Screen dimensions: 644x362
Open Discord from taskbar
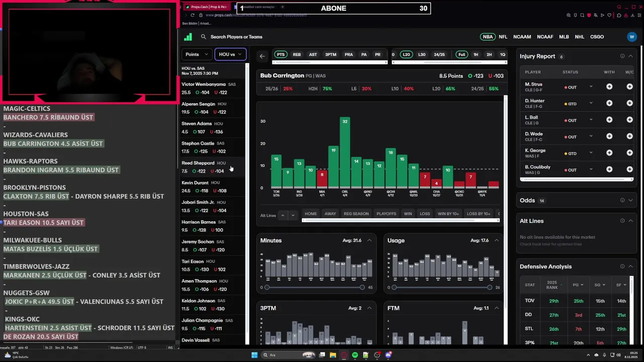point(388,355)
